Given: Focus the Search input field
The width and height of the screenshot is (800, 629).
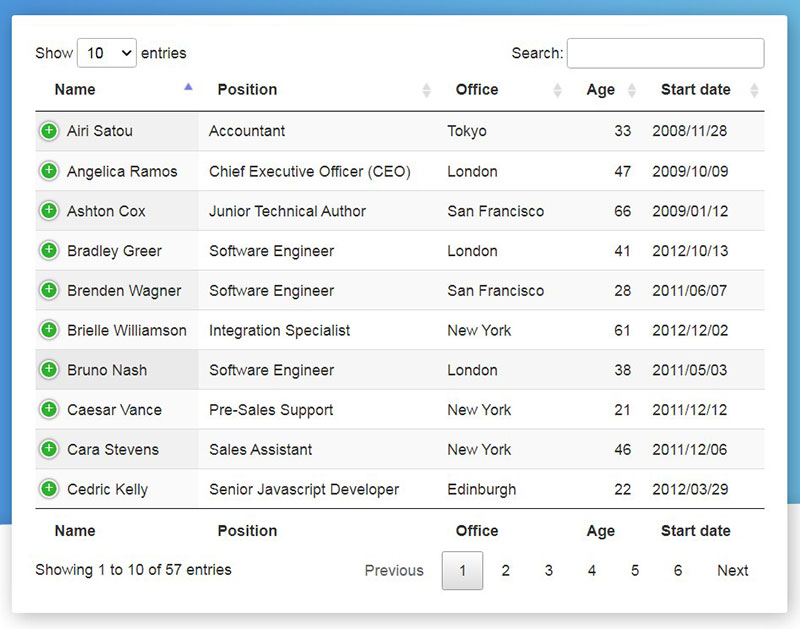Looking at the screenshot, I should tap(665, 53).
